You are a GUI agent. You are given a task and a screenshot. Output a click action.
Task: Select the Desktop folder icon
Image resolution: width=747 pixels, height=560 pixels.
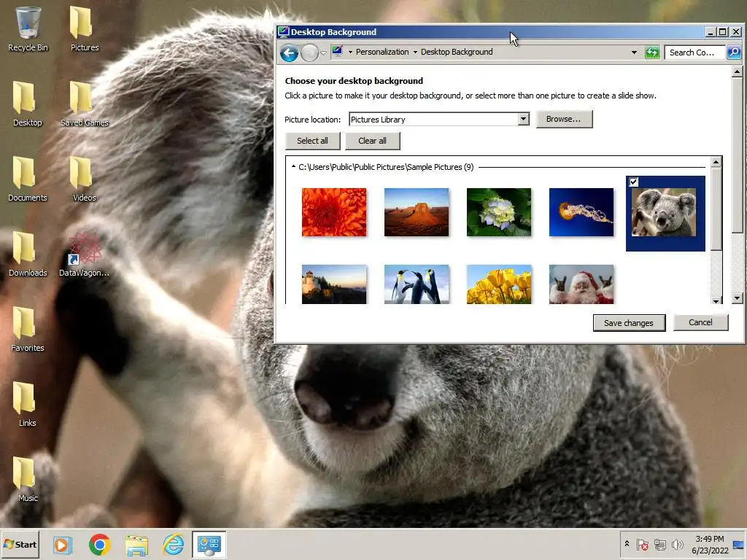pos(27,104)
